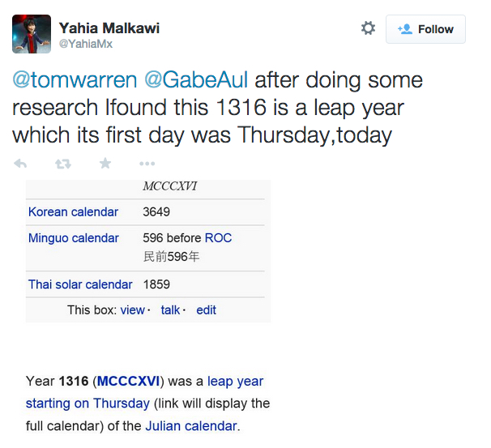This screenshot has height=448, width=491.
Task: Click the 'talk' link in This box
Action: (170, 310)
